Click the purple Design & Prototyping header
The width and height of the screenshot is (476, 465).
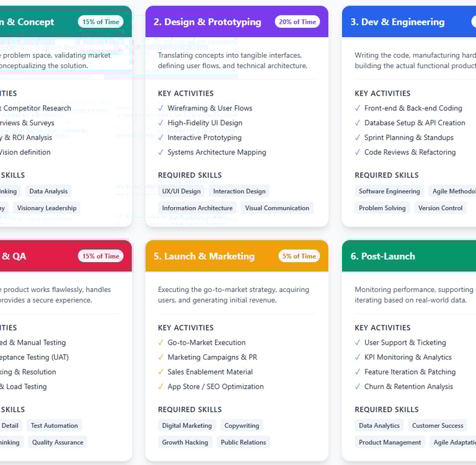coord(208,22)
